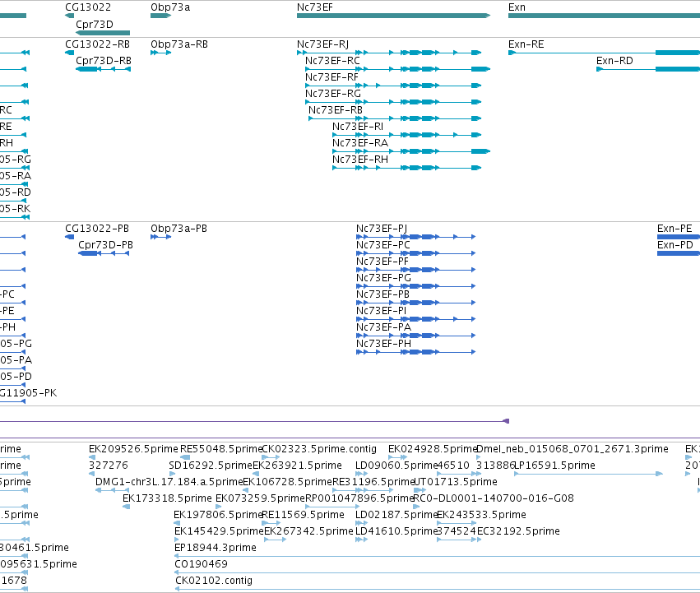
Task: Click EST label RE55048.5prime
Action: (x=221, y=449)
